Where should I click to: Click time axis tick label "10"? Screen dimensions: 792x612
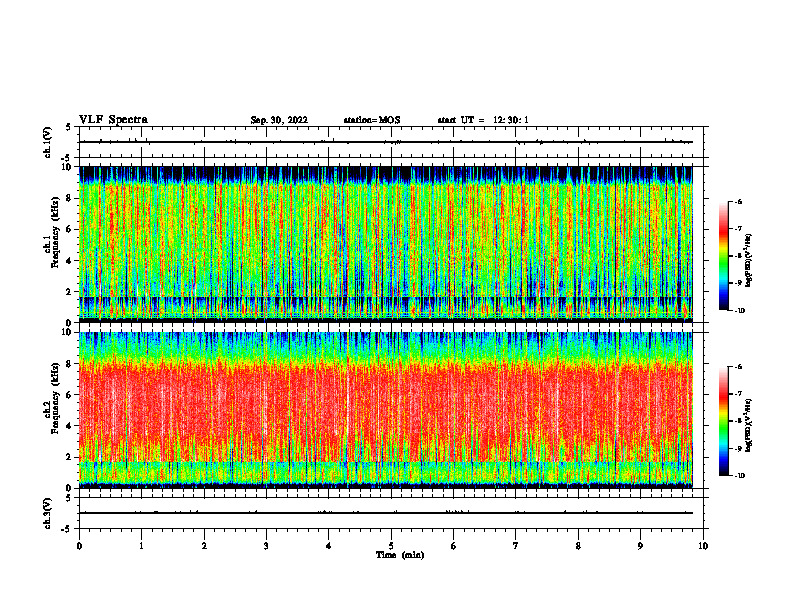[703, 546]
